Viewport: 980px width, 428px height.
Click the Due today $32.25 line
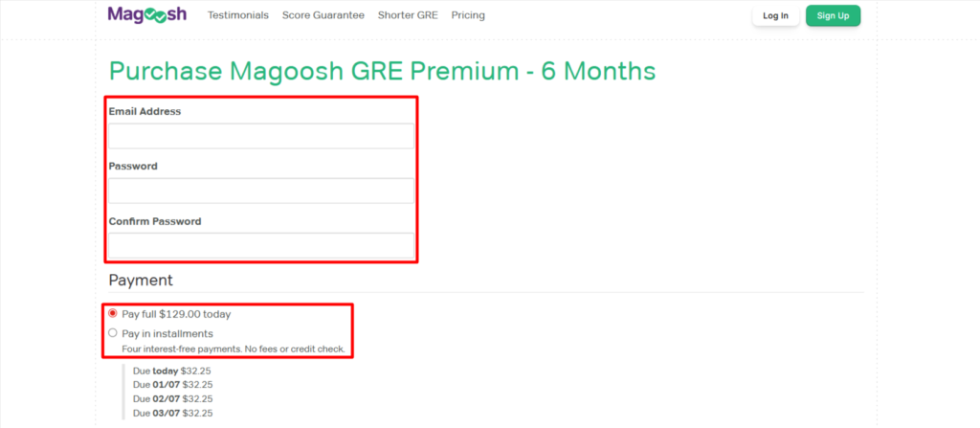(x=172, y=370)
